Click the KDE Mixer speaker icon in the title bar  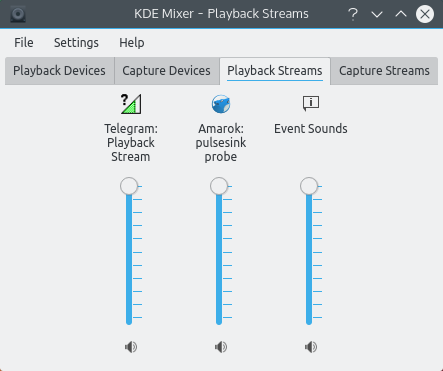18,14
